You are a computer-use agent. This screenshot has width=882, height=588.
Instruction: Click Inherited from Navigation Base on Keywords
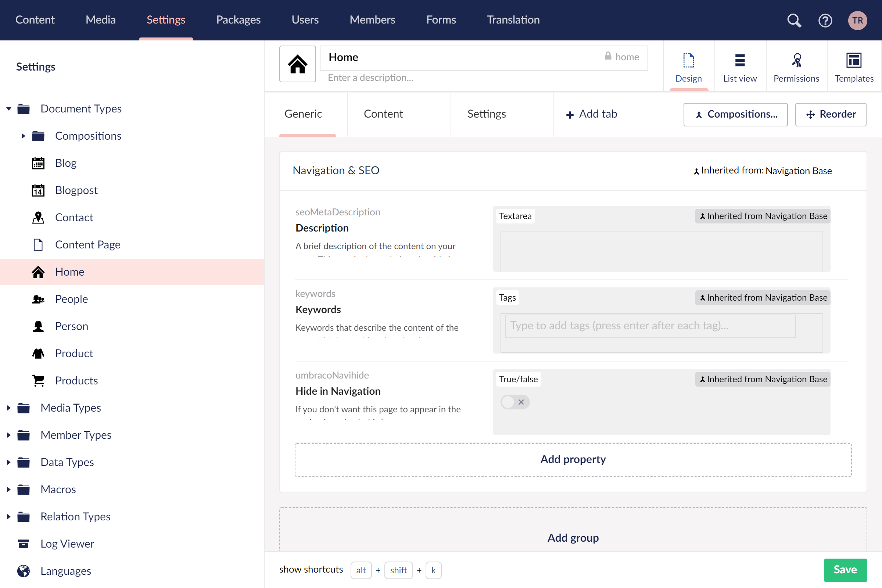click(763, 298)
